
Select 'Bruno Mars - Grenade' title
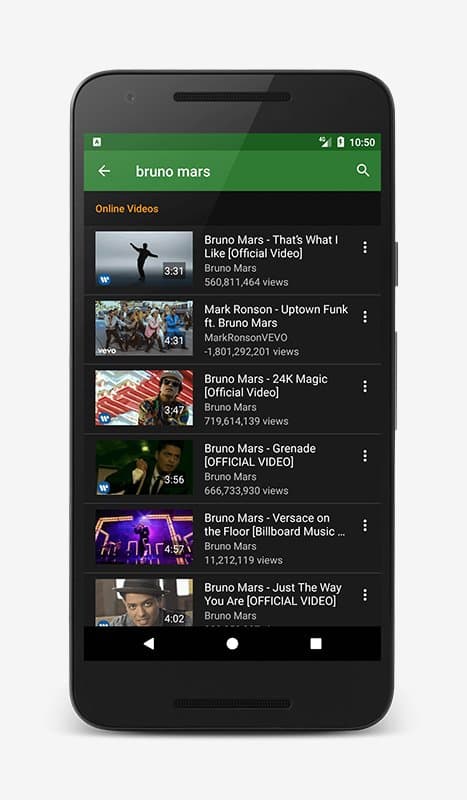pyautogui.click(x=260, y=455)
